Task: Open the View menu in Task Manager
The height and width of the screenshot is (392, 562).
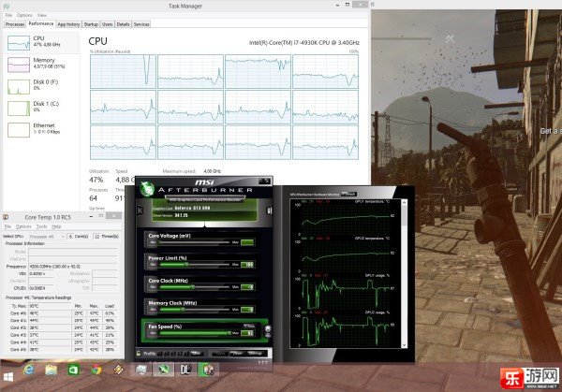Action: click(x=42, y=15)
